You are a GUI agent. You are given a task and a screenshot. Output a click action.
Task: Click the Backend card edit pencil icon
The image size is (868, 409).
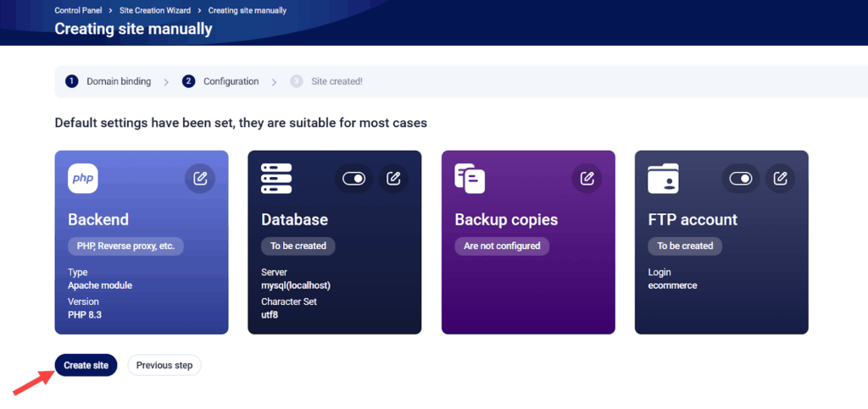click(x=200, y=179)
